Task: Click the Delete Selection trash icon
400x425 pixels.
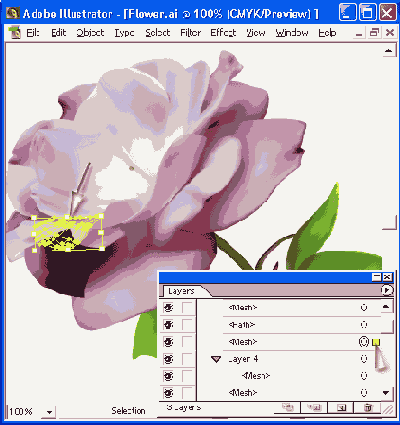Action: point(368,408)
